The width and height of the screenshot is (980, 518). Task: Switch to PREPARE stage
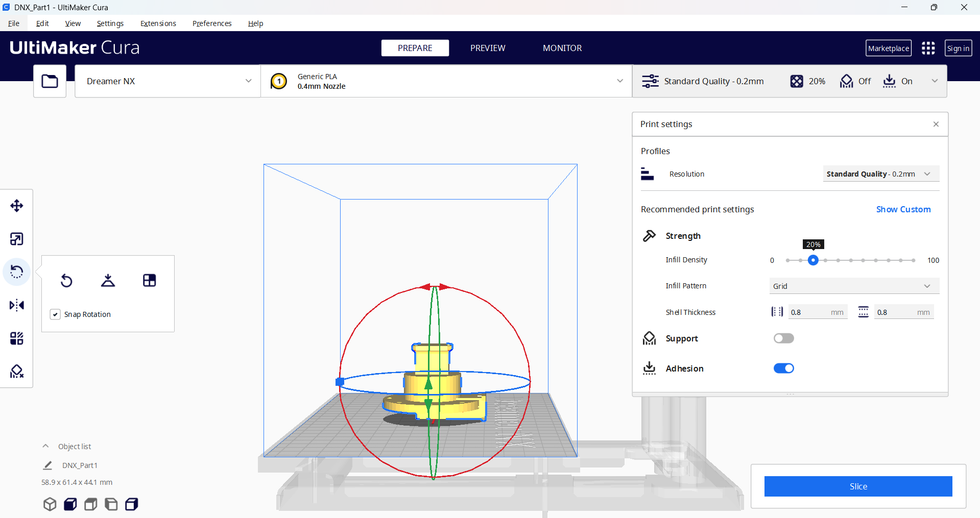(415, 48)
